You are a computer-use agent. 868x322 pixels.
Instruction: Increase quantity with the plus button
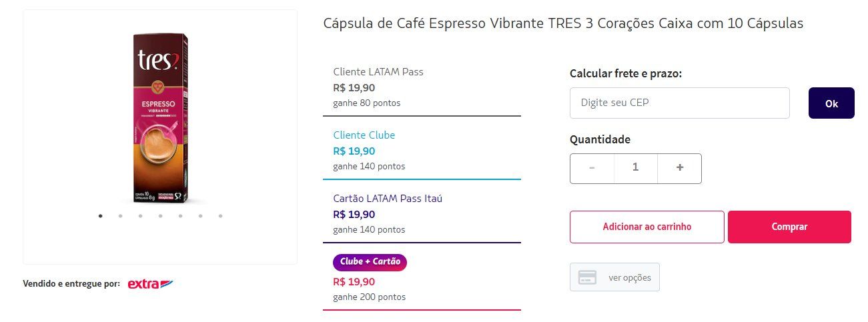[680, 168]
